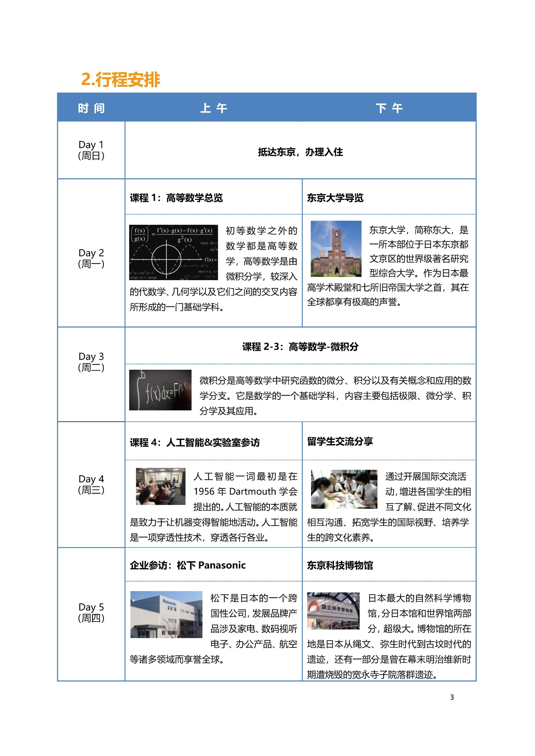Click the 上午 column header

213,108
